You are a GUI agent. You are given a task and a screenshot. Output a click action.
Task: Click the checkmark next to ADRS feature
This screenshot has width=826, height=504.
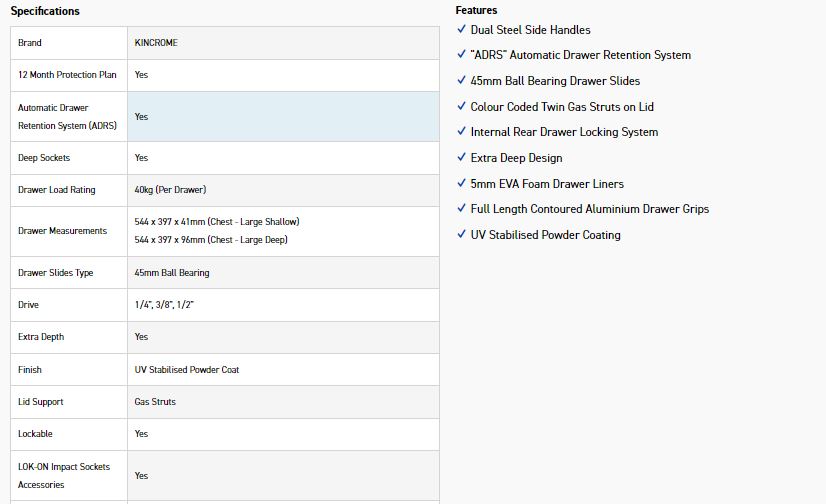pyautogui.click(x=461, y=55)
